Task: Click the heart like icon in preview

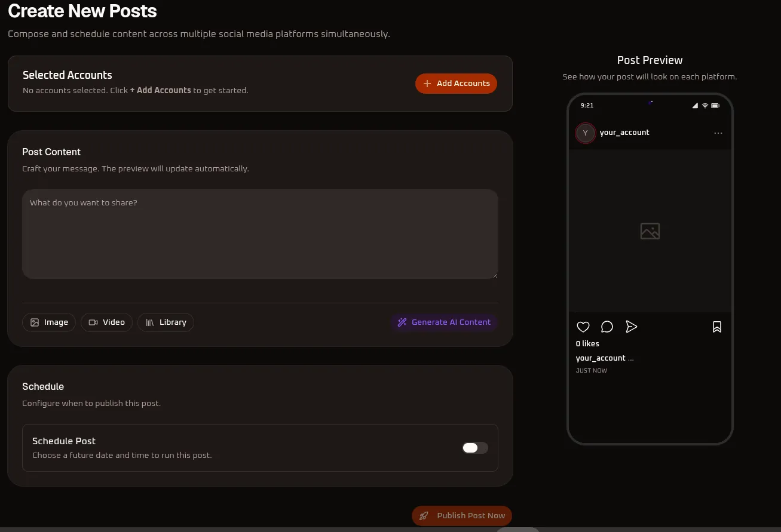Action: click(x=583, y=327)
